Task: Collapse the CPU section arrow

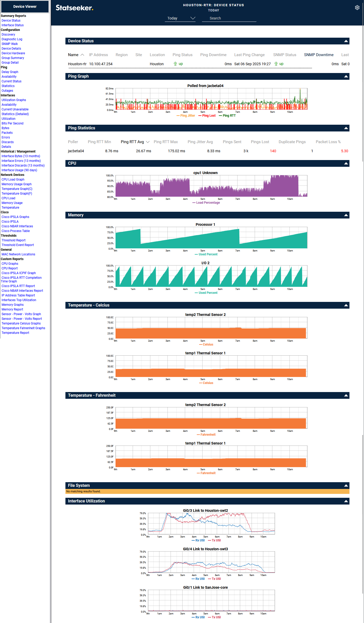Action: tap(346, 163)
